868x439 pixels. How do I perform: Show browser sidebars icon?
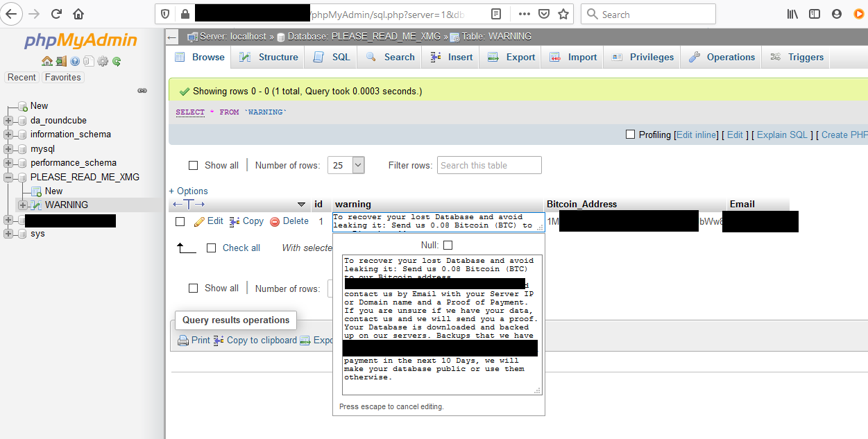tap(815, 14)
